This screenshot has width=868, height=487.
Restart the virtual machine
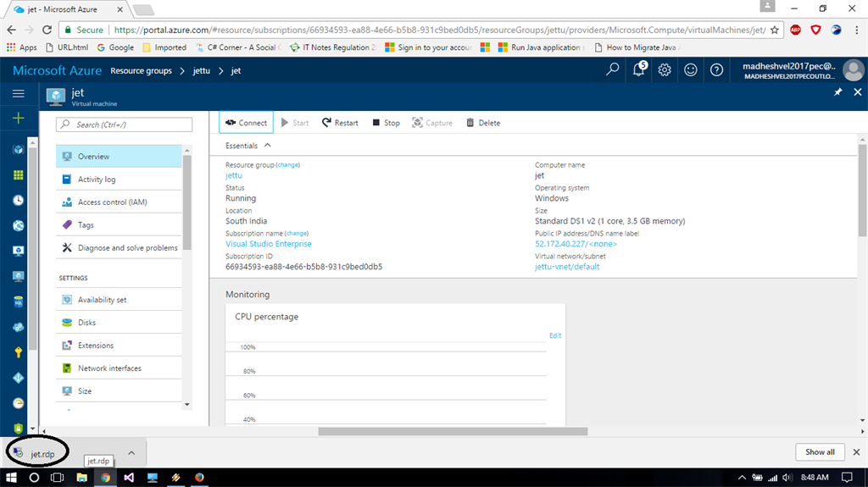coord(340,123)
